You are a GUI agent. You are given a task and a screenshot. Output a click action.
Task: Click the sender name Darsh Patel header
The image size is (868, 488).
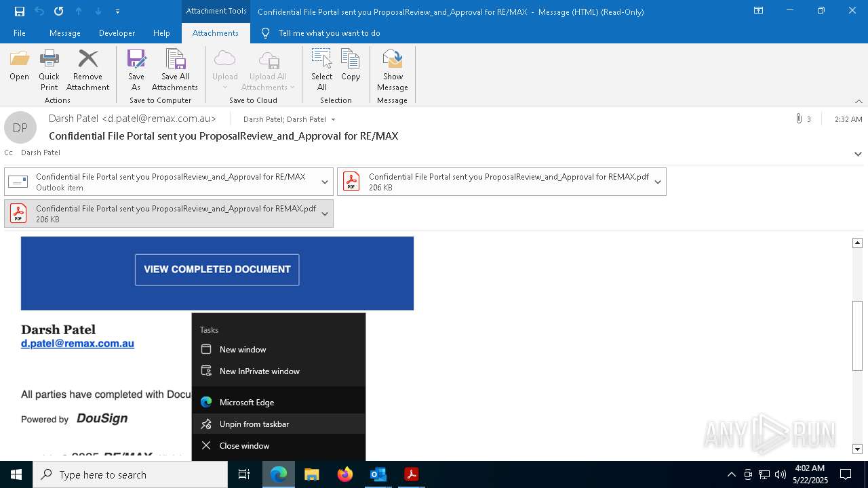click(x=132, y=119)
